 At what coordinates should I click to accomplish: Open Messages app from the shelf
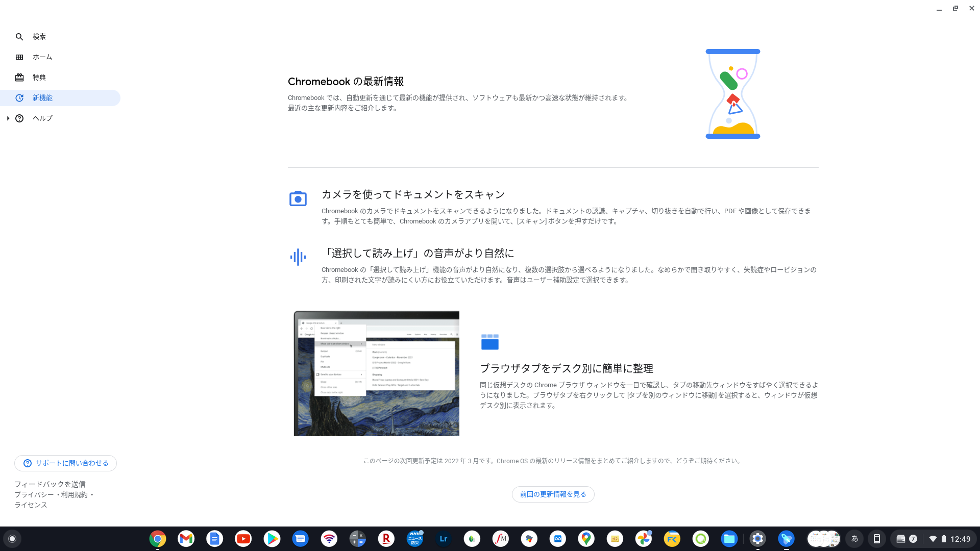[301, 539]
